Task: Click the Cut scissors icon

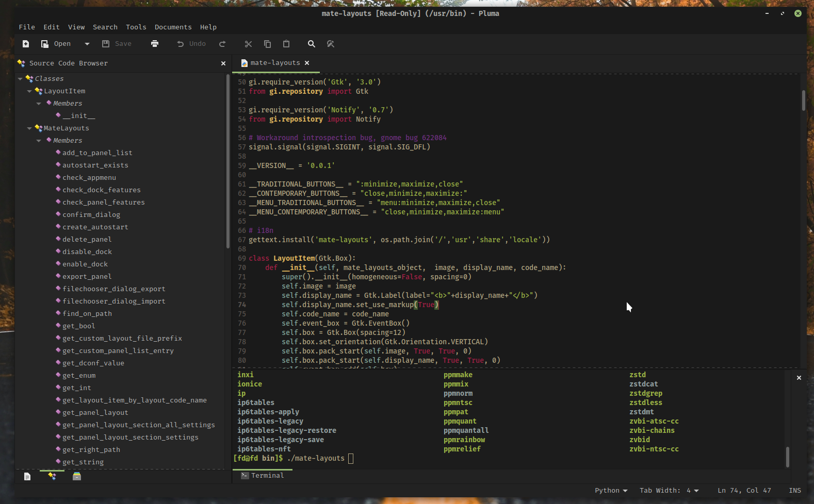Action: tap(248, 44)
